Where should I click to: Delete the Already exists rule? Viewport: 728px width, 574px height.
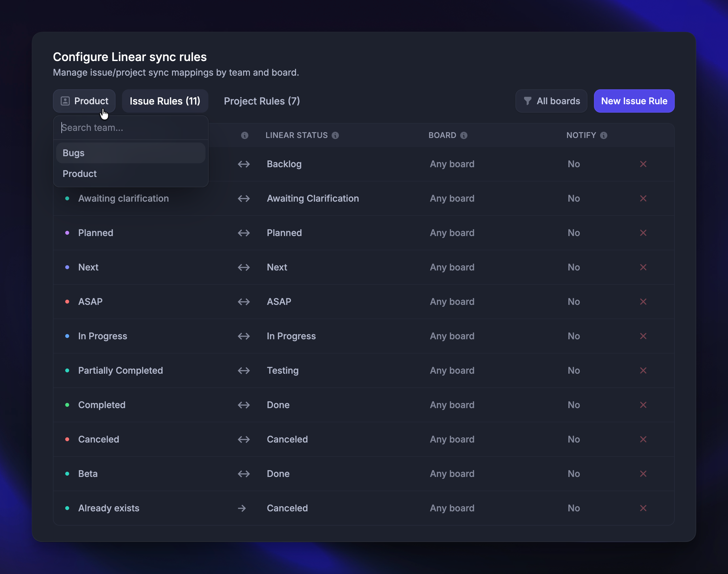(643, 508)
